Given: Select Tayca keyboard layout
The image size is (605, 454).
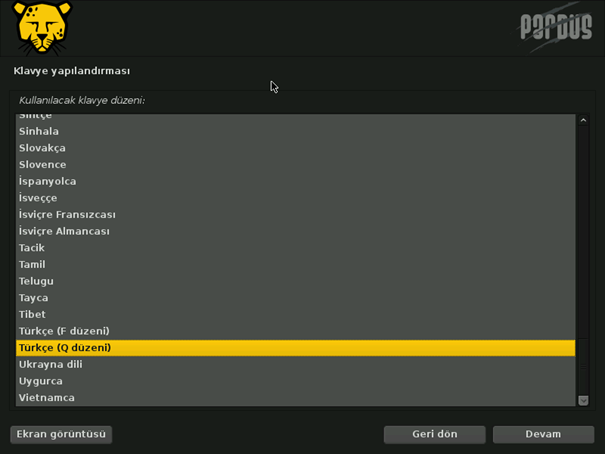Looking at the screenshot, I should tap(33, 298).
